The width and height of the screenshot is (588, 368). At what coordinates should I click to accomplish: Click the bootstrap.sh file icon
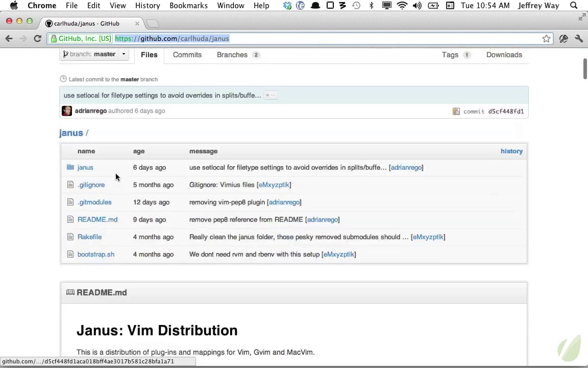coord(70,254)
